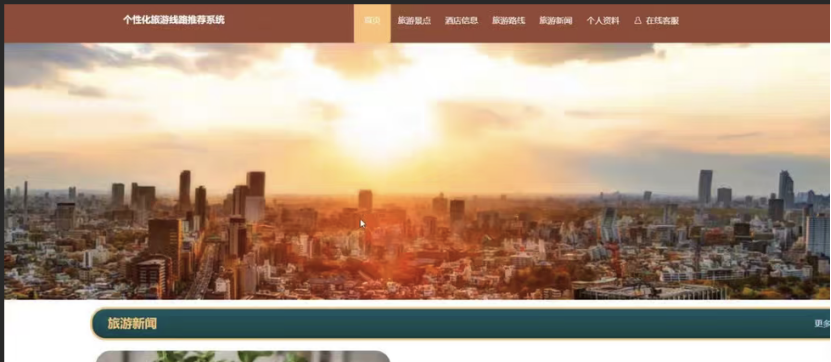
Task: Open the 旅游新闻 navigation item
Action: tap(555, 21)
